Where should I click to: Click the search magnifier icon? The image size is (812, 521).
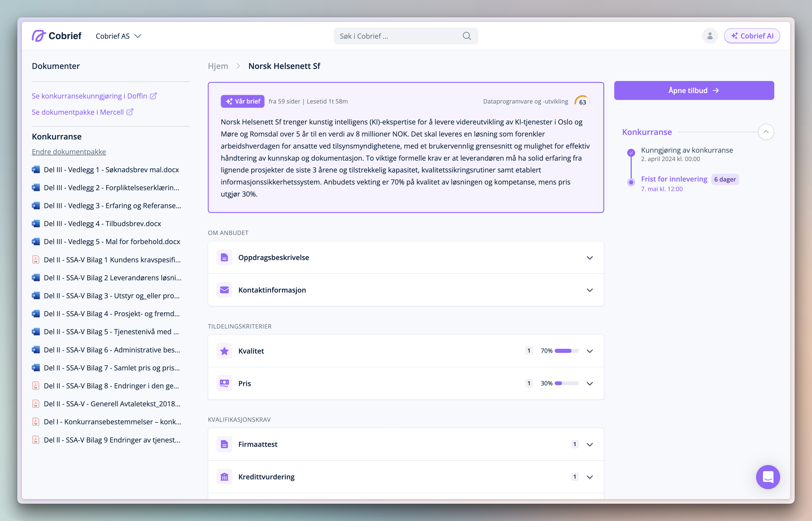[x=466, y=36]
